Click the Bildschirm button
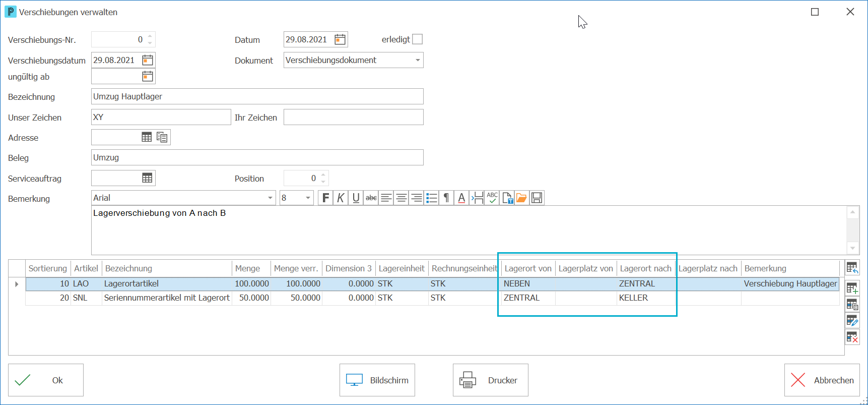 377,380
